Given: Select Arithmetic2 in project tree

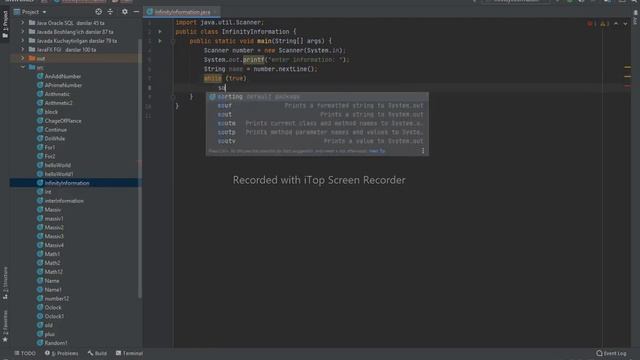Looking at the screenshot, I should click(x=58, y=103).
